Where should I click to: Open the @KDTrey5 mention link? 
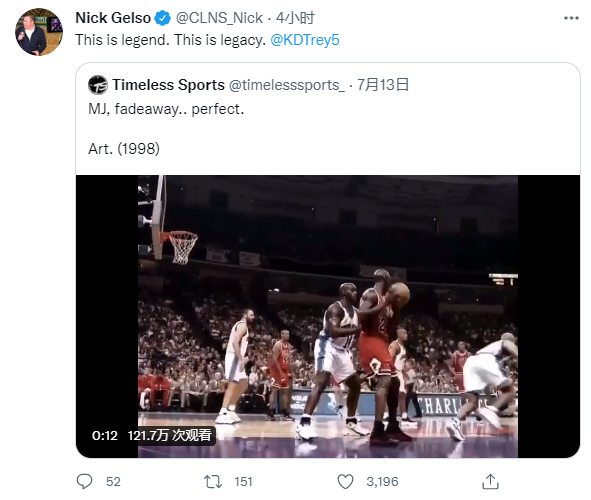click(x=305, y=40)
